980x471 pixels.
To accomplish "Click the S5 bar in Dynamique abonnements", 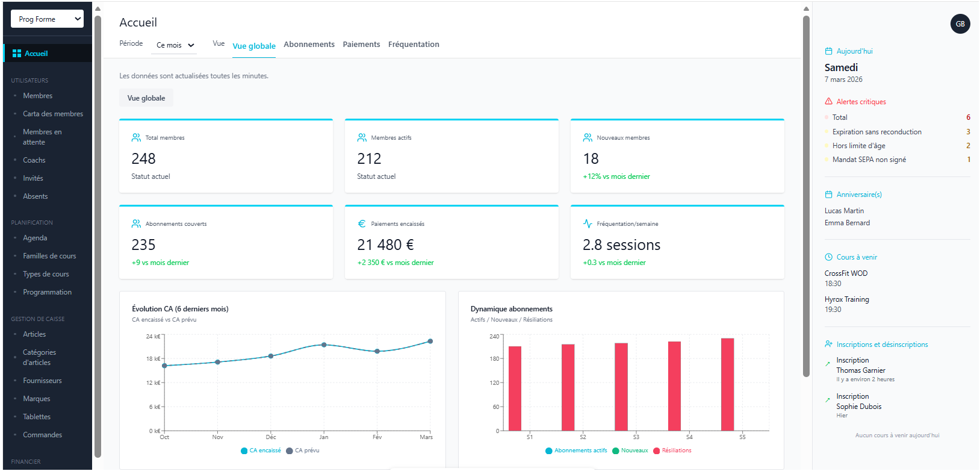I will click(x=727, y=384).
